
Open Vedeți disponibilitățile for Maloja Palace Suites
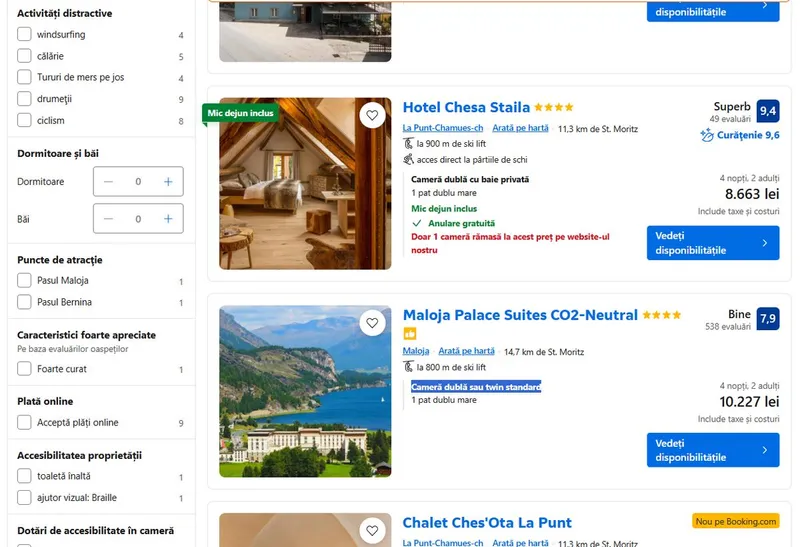[712, 450]
